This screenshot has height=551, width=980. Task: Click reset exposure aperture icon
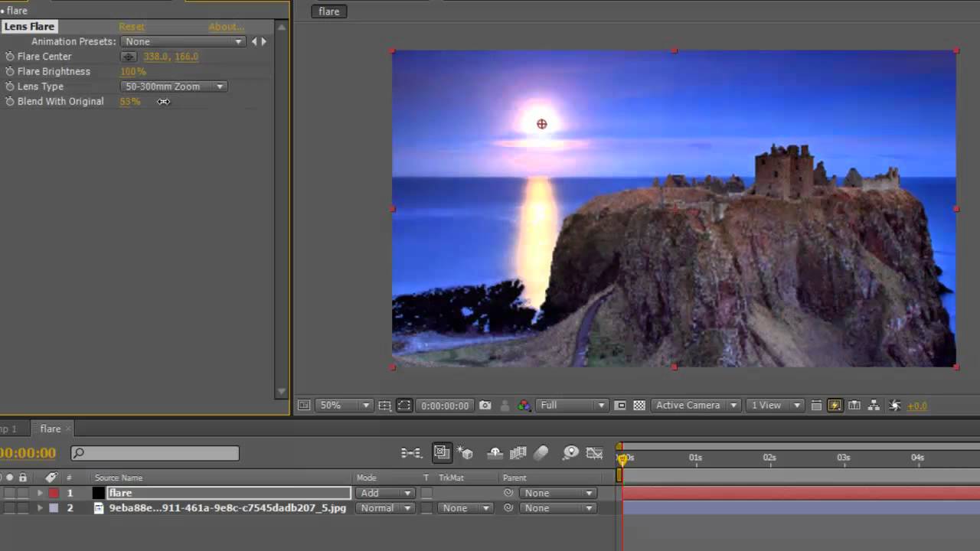(894, 406)
